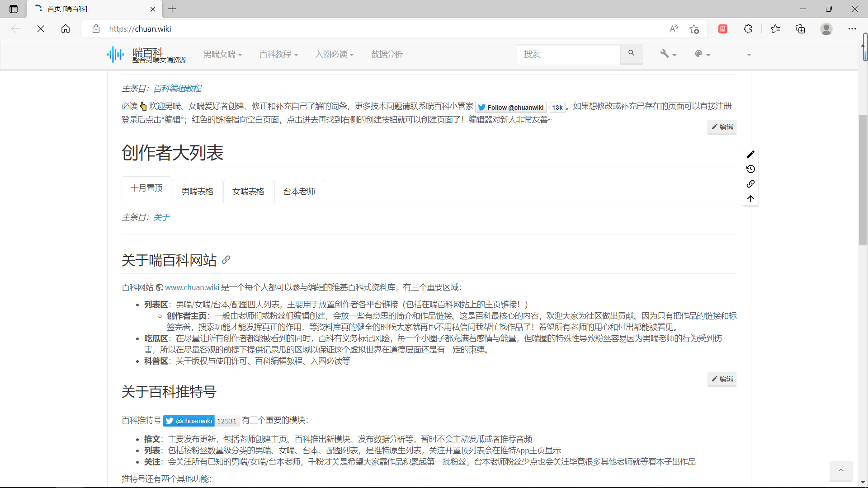868x488 pixels.
Task: Open old revisions history icon
Action: [750, 169]
